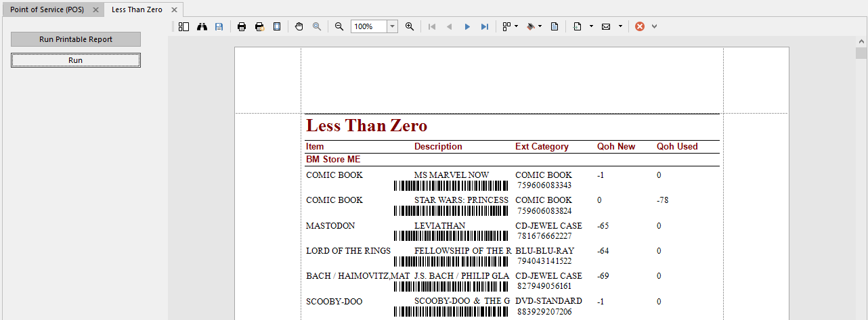868x320 pixels.
Task: Click the Ext Category column header
Action: point(542,146)
